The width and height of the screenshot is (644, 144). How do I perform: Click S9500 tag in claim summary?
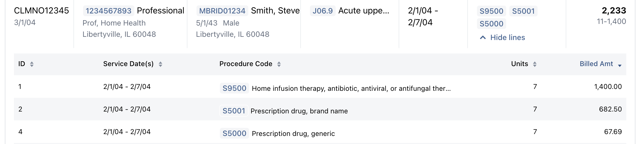point(491,11)
